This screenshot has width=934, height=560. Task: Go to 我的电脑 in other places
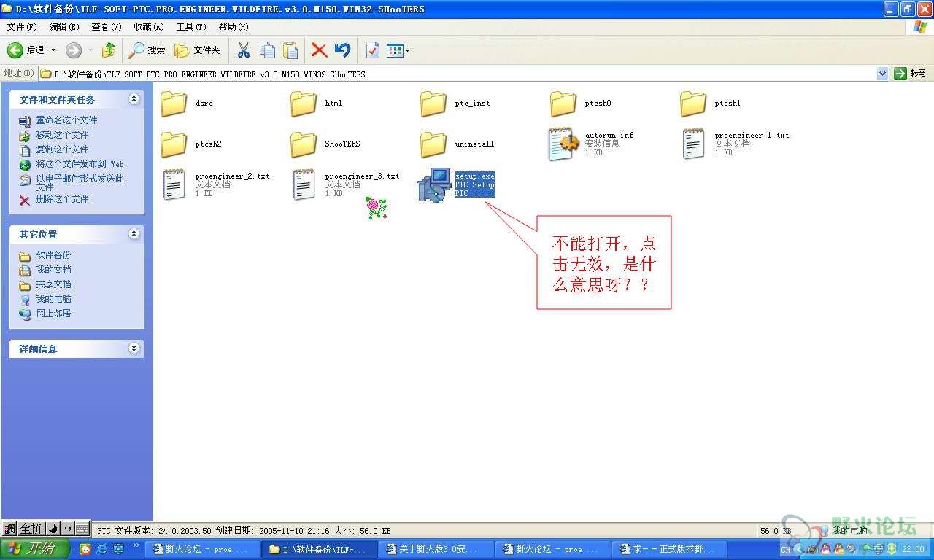coord(53,299)
